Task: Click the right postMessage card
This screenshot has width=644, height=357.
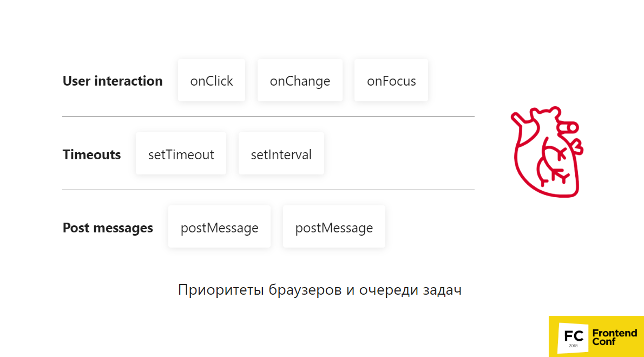Action: point(334,228)
